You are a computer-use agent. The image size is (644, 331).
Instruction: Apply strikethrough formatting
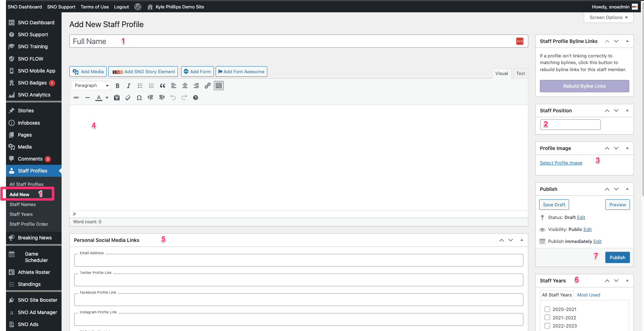coord(76,98)
